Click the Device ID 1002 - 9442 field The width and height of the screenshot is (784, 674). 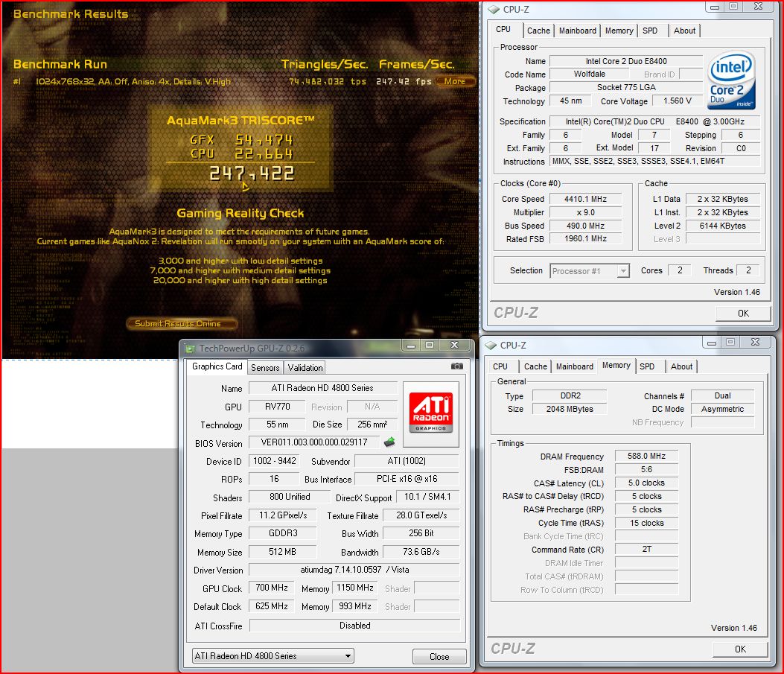(275, 460)
